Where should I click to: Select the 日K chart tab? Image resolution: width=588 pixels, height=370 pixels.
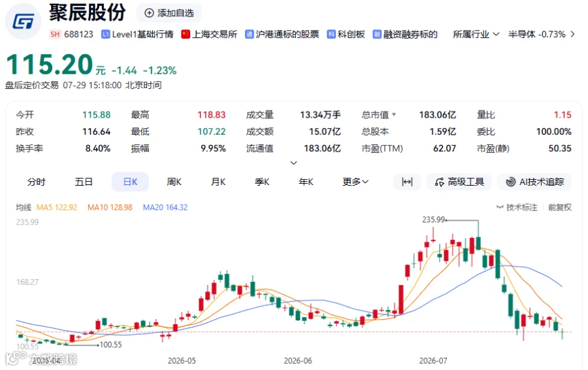pos(130,182)
